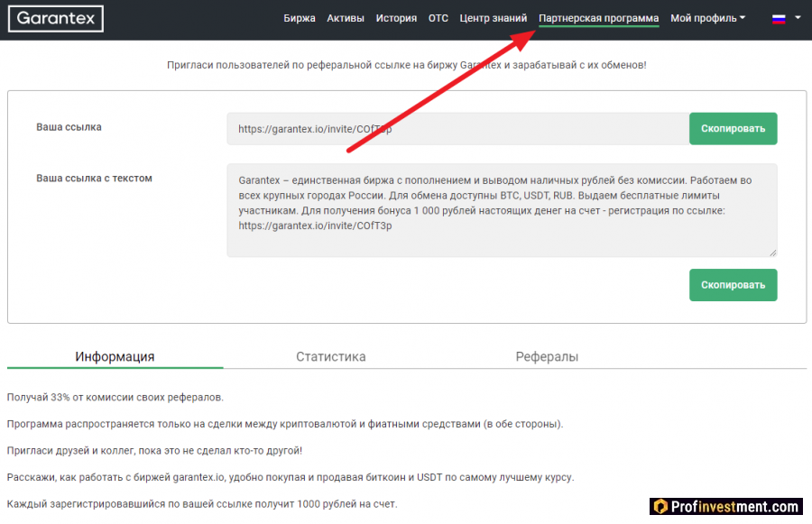
Task: Click the heading 'Пригласи пользователей по реферальной ссылке'
Action: tap(407, 65)
